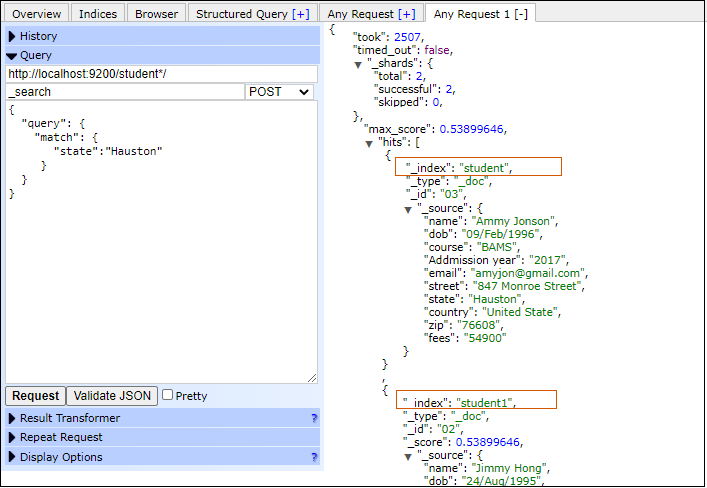This screenshot has width=707, height=488.
Task: Click the dob value "09/Feb/1996"
Action: click(500, 234)
